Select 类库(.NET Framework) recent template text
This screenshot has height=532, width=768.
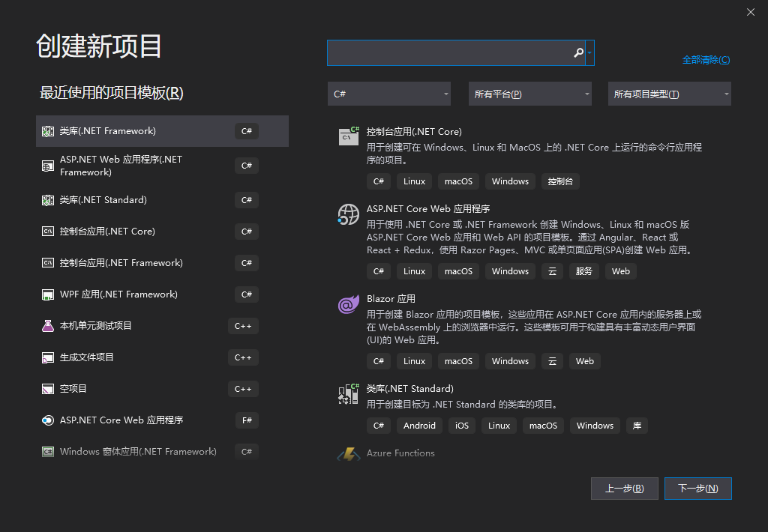108,131
